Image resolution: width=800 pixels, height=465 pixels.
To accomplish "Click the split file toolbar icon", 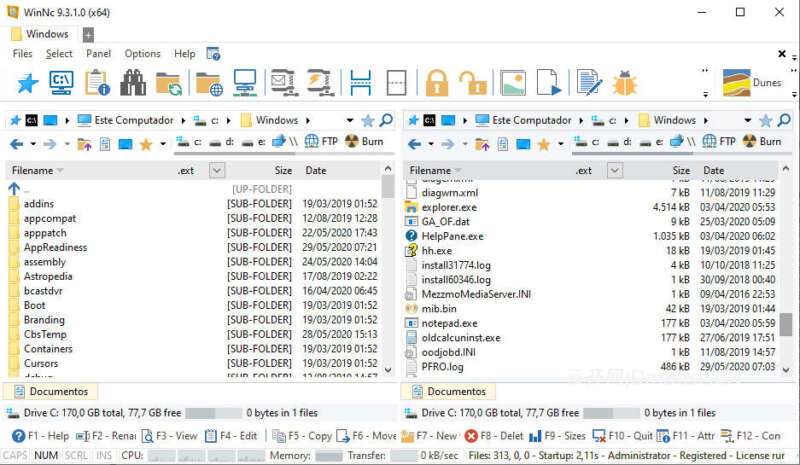I will click(x=361, y=83).
